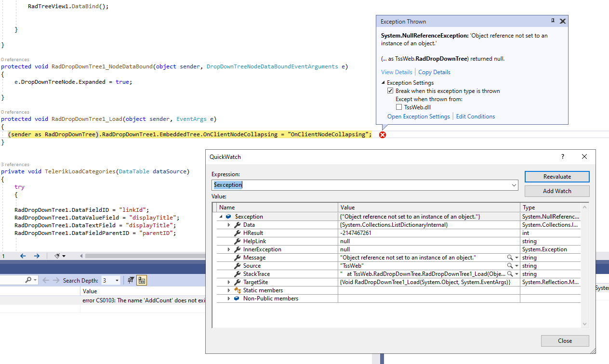The image size is (609, 364).
Task: Open text visualizer magnifier for Message row
Action: coord(510,258)
